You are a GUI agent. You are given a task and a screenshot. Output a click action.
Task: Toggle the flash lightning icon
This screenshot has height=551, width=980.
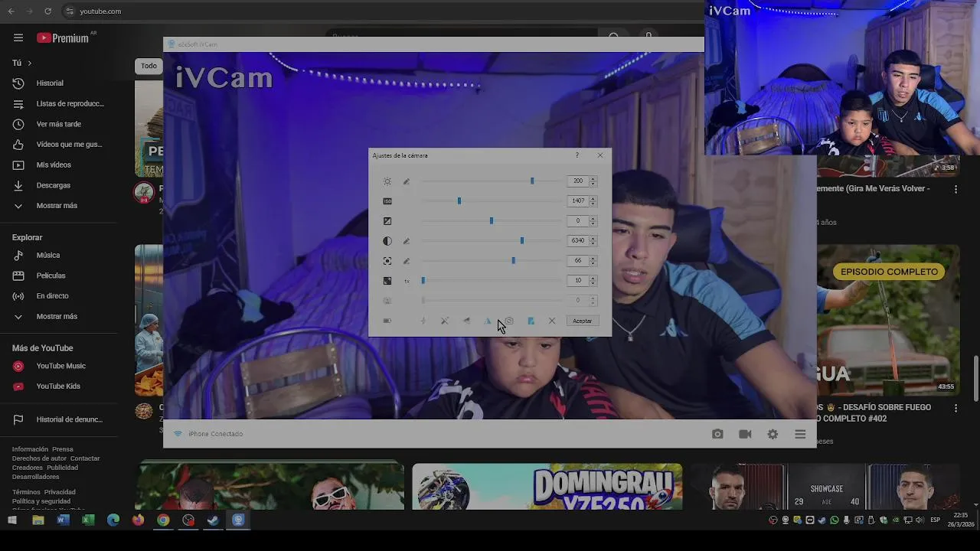click(423, 321)
